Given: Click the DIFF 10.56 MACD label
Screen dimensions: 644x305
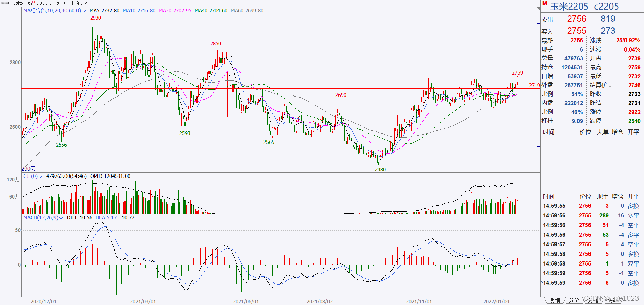Looking at the screenshot, I should click(80, 218).
